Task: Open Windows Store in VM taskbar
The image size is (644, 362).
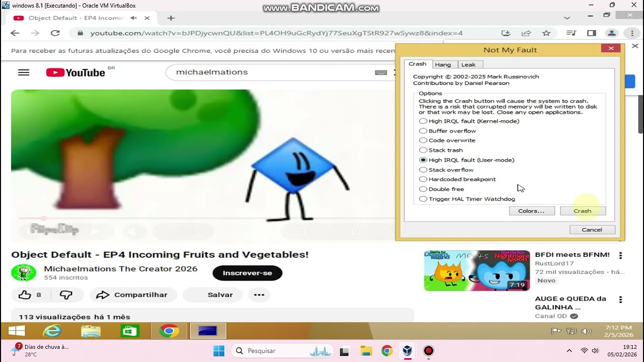Action: pyautogui.click(x=130, y=331)
